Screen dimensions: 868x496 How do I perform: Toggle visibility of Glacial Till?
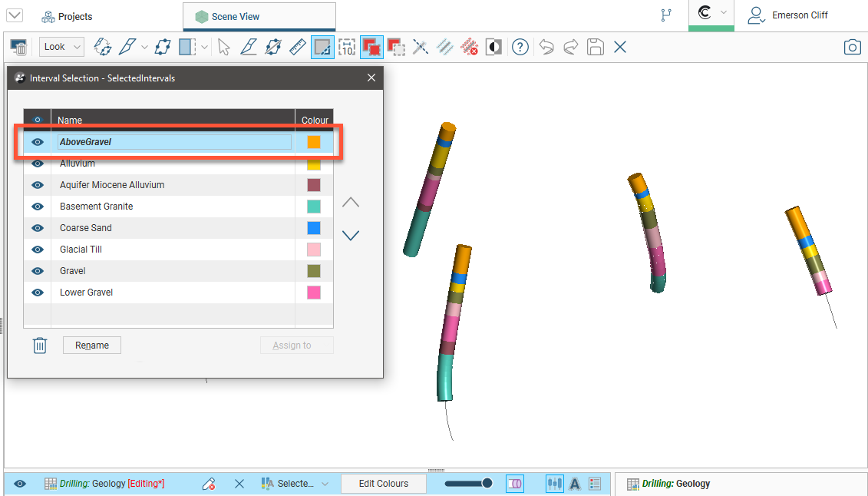37,250
